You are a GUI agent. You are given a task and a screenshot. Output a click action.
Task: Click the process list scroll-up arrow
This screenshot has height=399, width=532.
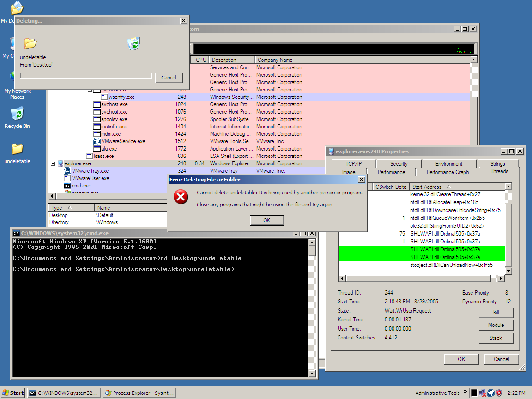(474, 60)
